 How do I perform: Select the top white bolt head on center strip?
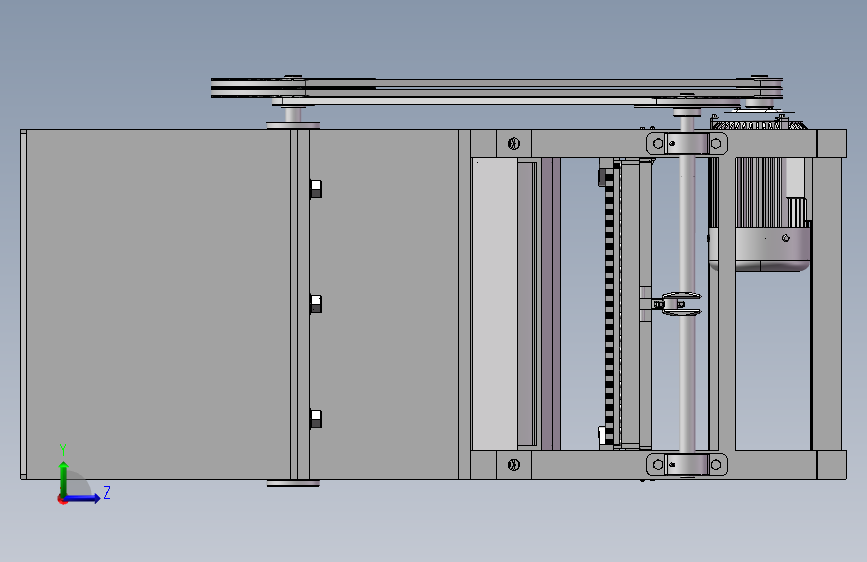coord(316,189)
